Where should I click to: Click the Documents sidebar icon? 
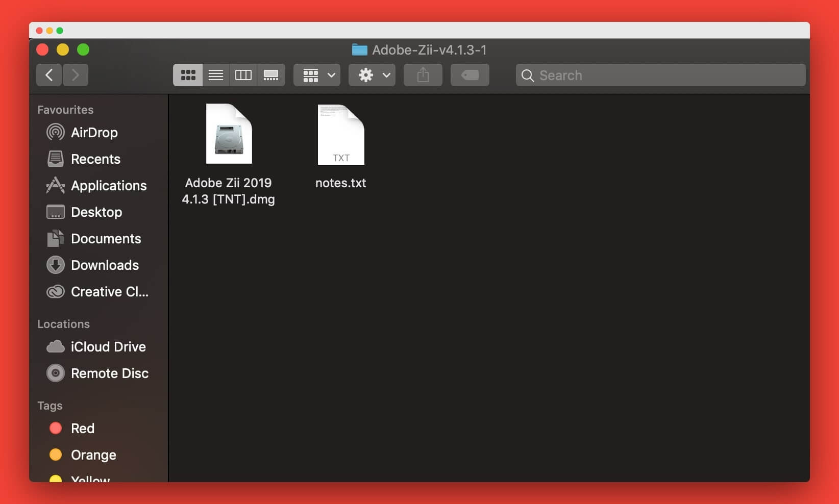pos(56,238)
